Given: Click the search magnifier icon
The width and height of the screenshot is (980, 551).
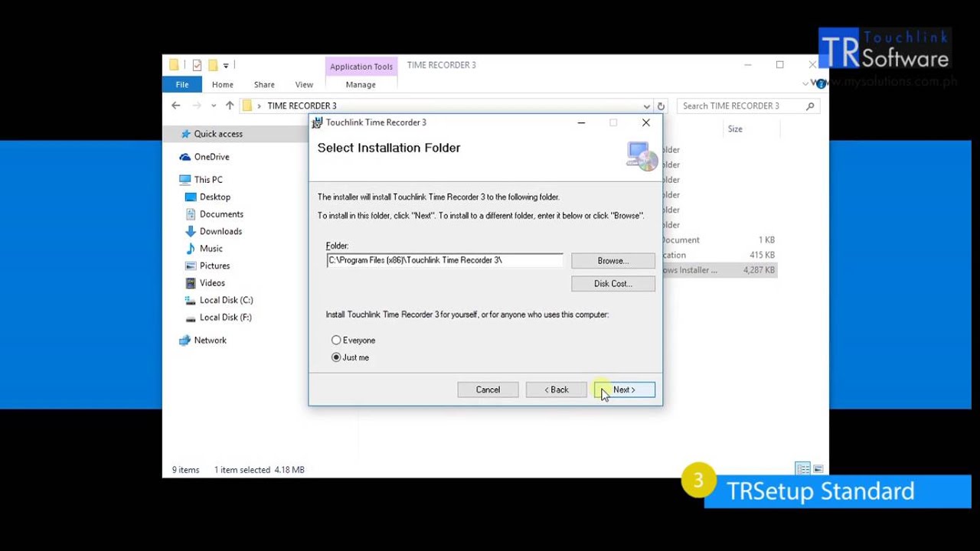Looking at the screenshot, I should coord(810,106).
